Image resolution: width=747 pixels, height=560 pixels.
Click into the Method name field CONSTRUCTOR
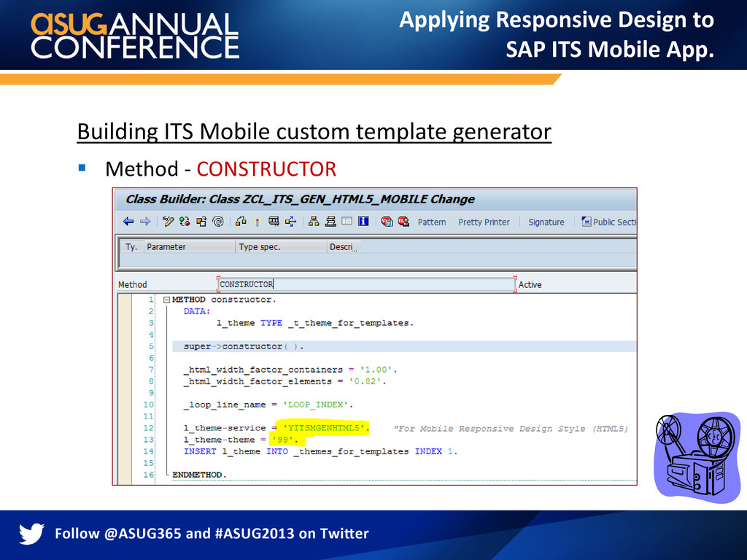point(366,284)
